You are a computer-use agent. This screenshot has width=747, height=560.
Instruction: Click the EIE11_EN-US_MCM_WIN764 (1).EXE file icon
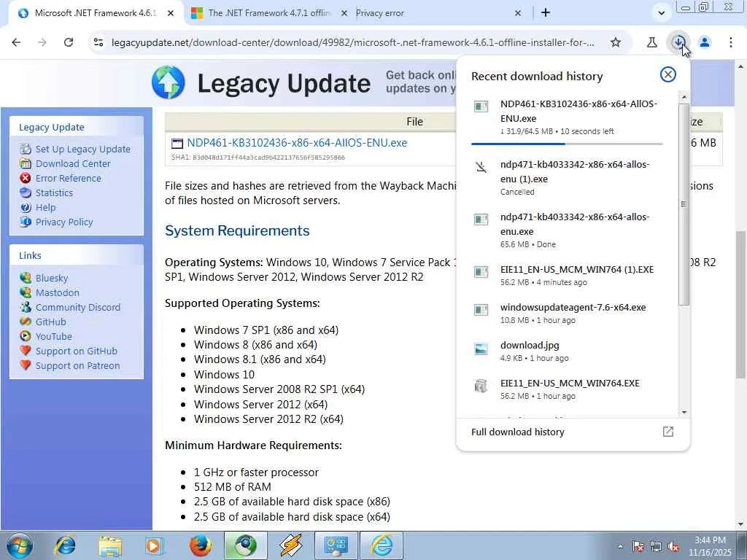pyautogui.click(x=481, y=272)
